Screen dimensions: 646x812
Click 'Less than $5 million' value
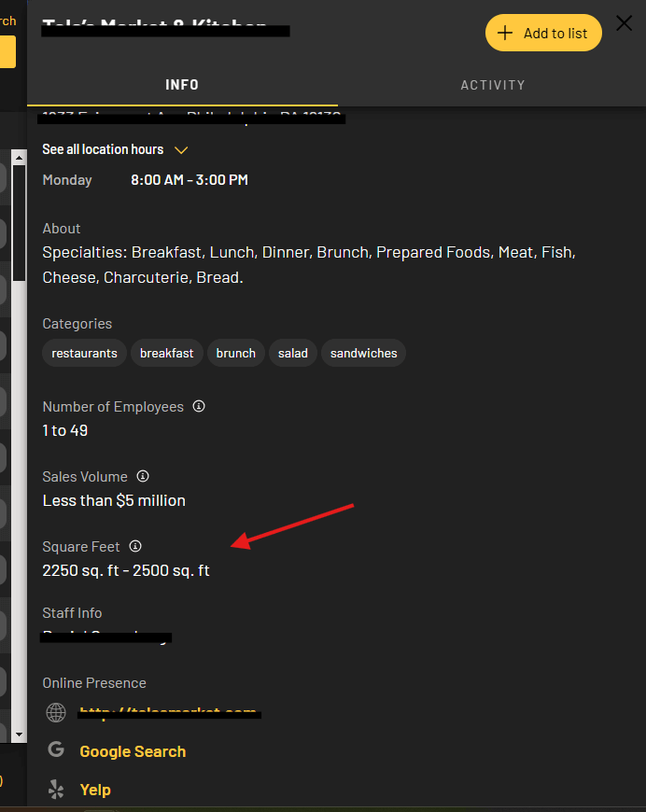click(x=114, y=500)
